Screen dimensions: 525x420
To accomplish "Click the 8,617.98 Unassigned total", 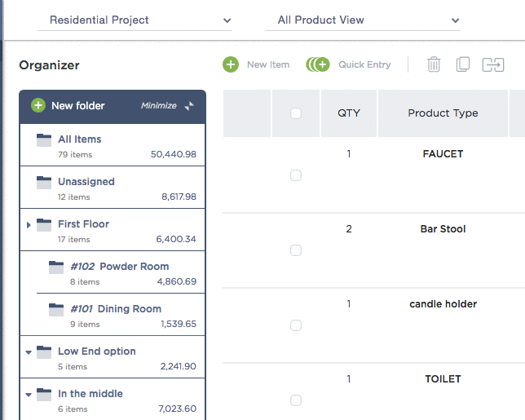I will pyautogui.click(x=179, y=197).
